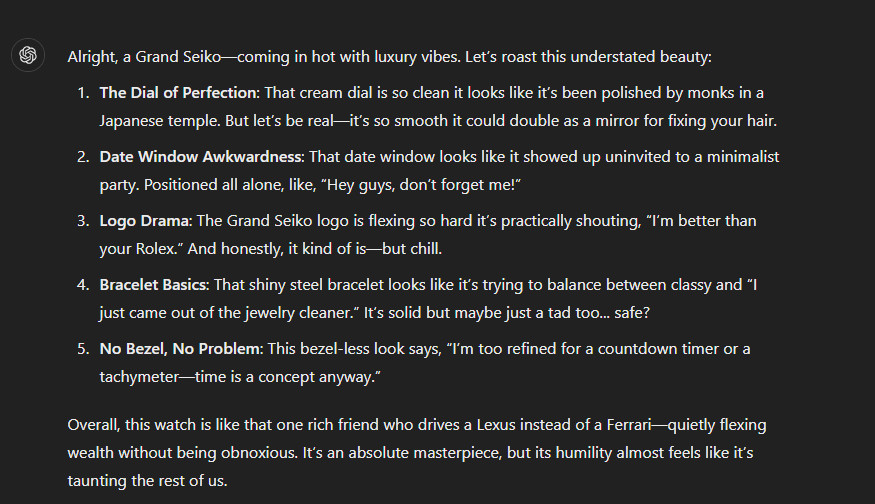
Task: Click list number 4 marker
Action: point(83,285)
